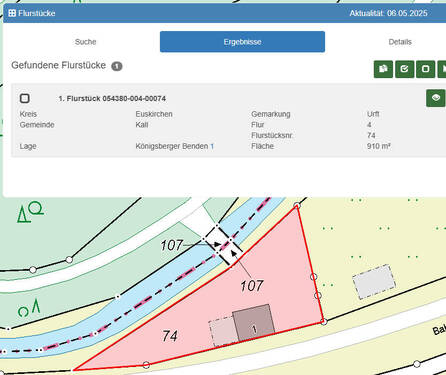Viewport: 446px width, 375px height.
Task: Click the Flurstücke grid icon in panel header
Action: pyautogui.click(x=12, y=13)
